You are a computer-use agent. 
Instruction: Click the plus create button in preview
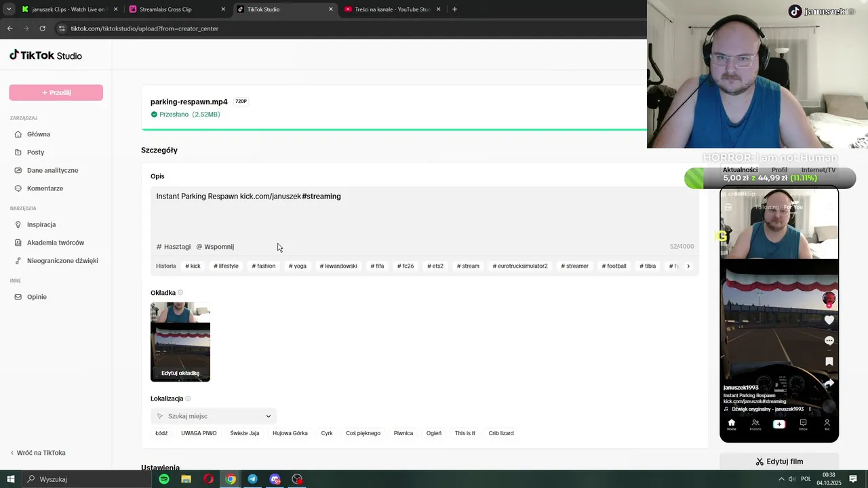[x=778, y=424]
